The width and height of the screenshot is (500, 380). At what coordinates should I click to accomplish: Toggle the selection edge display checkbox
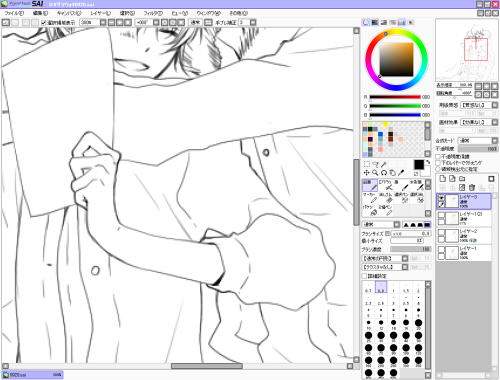pyautogui.click(x=43, y=23)
